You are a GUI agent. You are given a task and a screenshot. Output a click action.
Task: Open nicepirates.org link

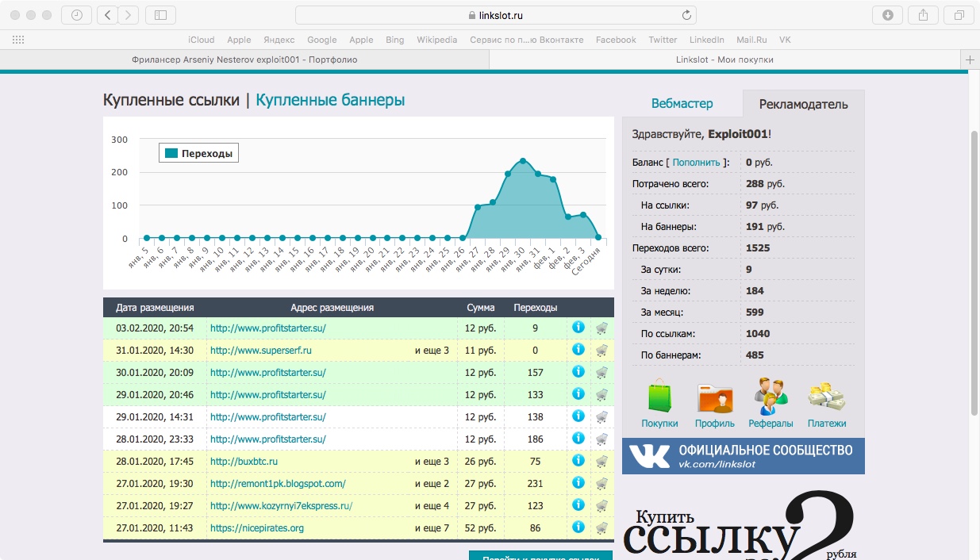(256, 527)
